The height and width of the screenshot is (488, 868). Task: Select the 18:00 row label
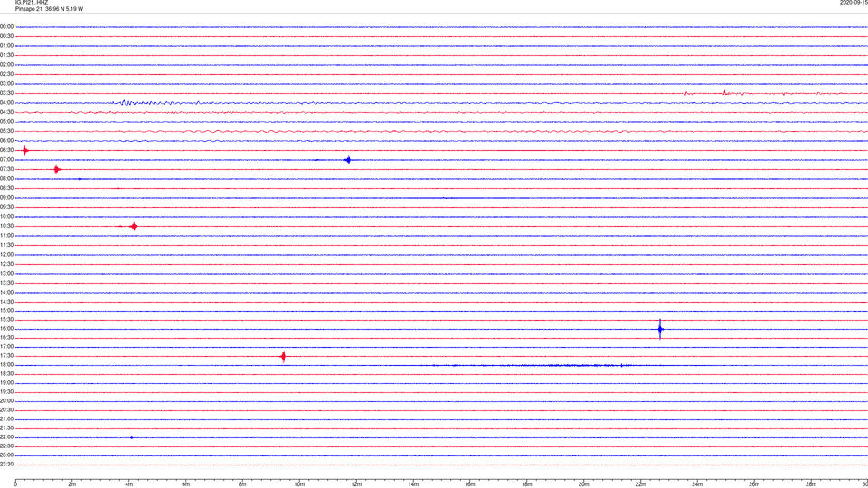[7, 365]
